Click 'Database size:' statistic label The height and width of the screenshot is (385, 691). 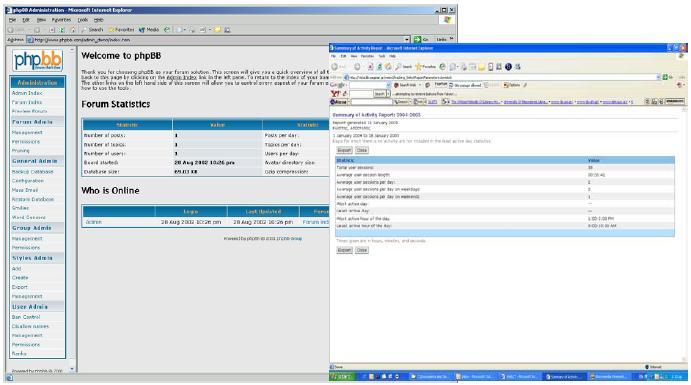coord(101,171)
